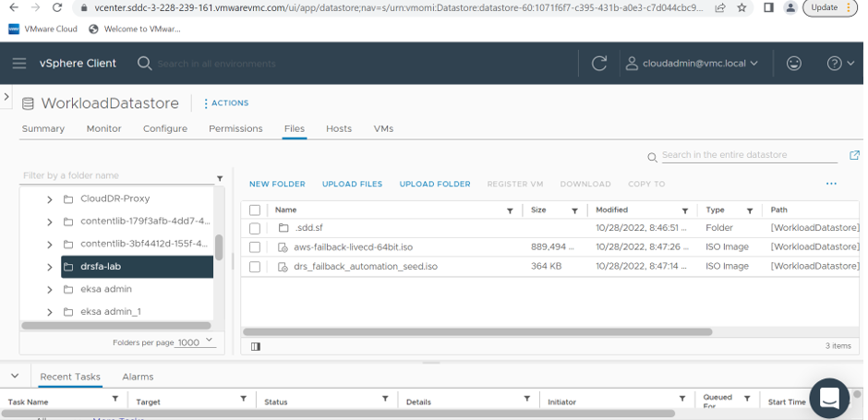Open the ACTIONS menu for WorkloadDatastore
868x420 pixels.
[x=226, y=103]
